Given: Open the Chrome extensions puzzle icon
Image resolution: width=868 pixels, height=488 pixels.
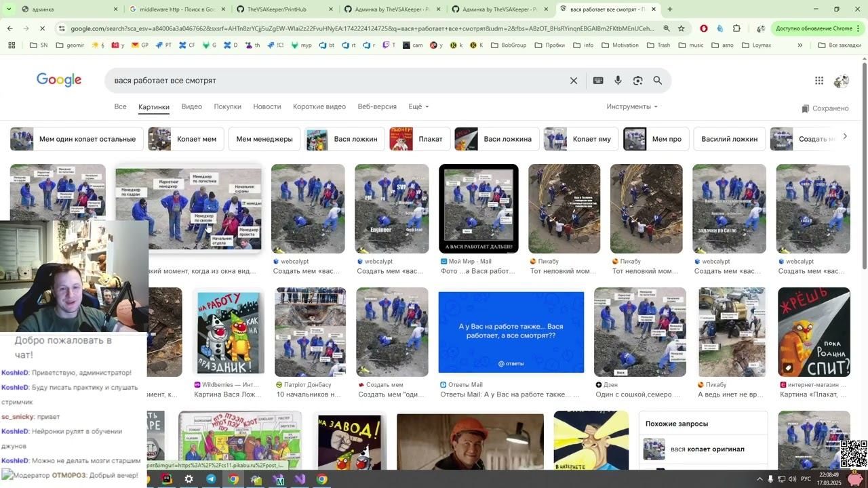Looking at the screenshot, I should pos(736,28).
